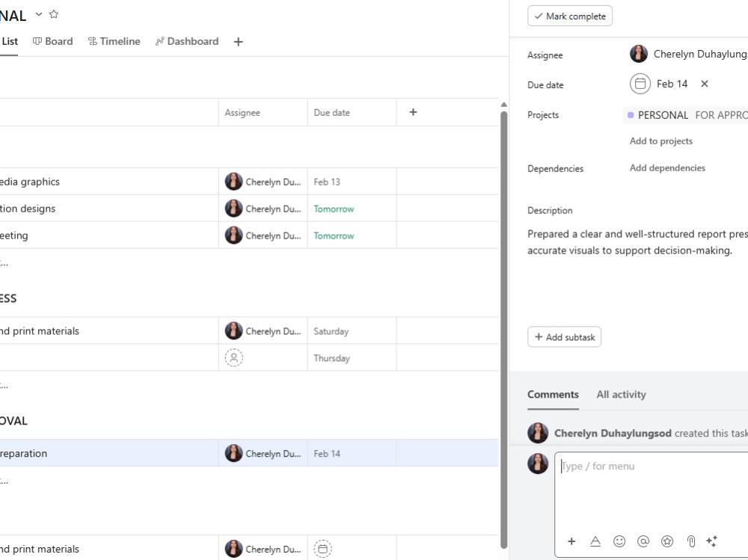The height and width of the screenshot is (560, 748).
Task: Set due date via calendar icon in bottom row
Action: click(323, 549)
